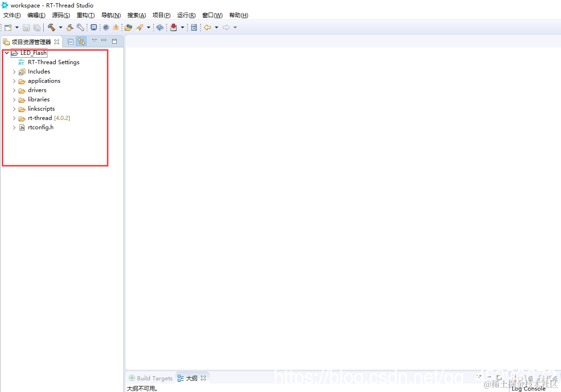The height and width of the screenshot is (392, 561).
Task: Start debugging with the bug icon
Action: click(x=116, y=28)
